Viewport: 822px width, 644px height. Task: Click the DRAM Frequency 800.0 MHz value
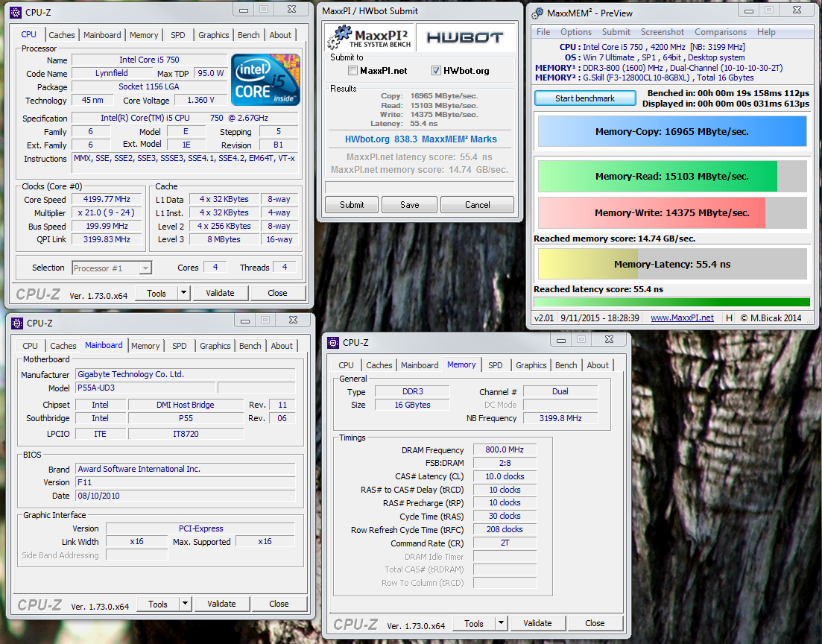click(x=505, y=449)
